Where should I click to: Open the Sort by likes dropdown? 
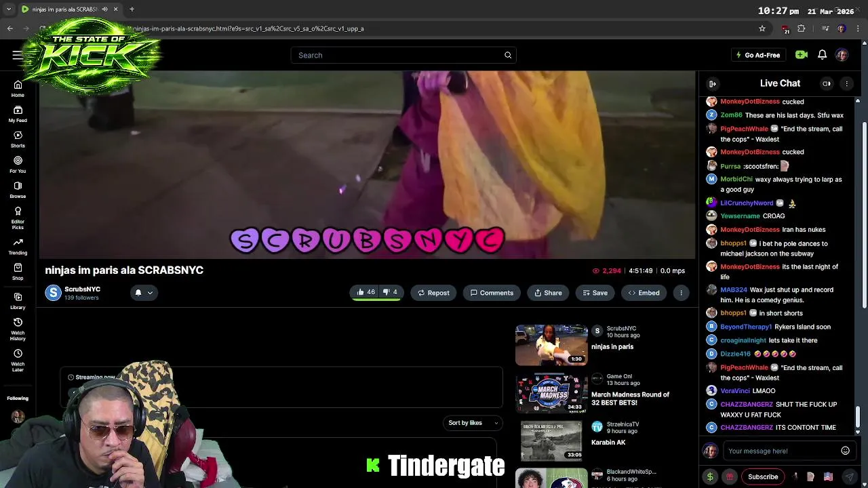(473, 423)
